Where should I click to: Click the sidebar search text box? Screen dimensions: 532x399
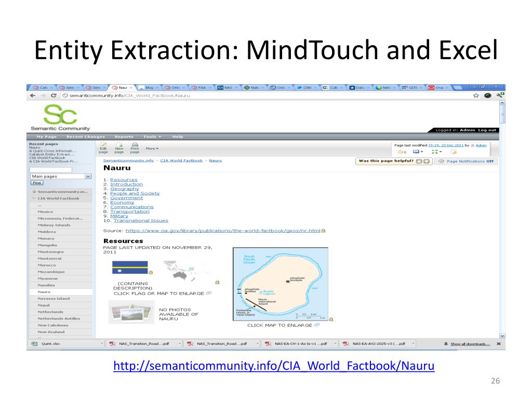pyautogui.click(x=51, y=170)
